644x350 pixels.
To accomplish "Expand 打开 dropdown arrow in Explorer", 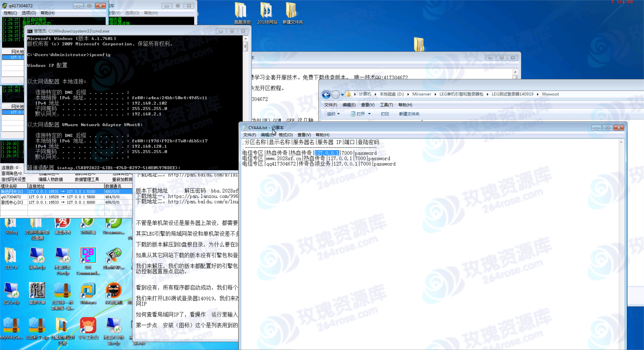I will point(369,114).
